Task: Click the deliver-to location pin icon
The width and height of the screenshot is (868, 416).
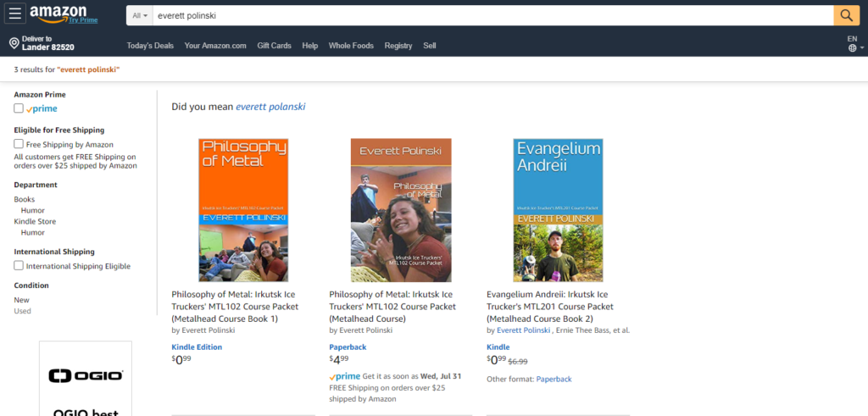Action: point(14,43)
